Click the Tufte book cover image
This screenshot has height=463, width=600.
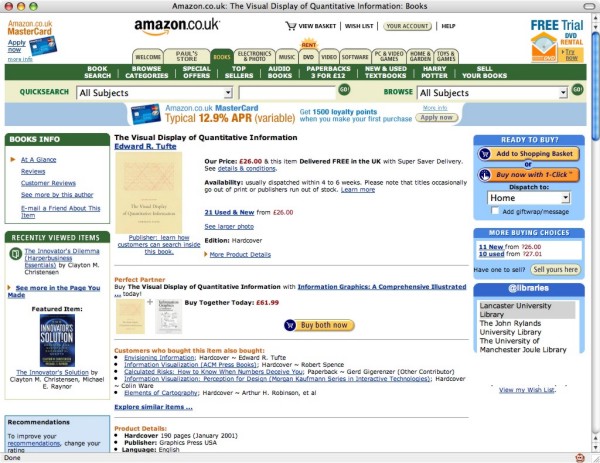(148, 192)
